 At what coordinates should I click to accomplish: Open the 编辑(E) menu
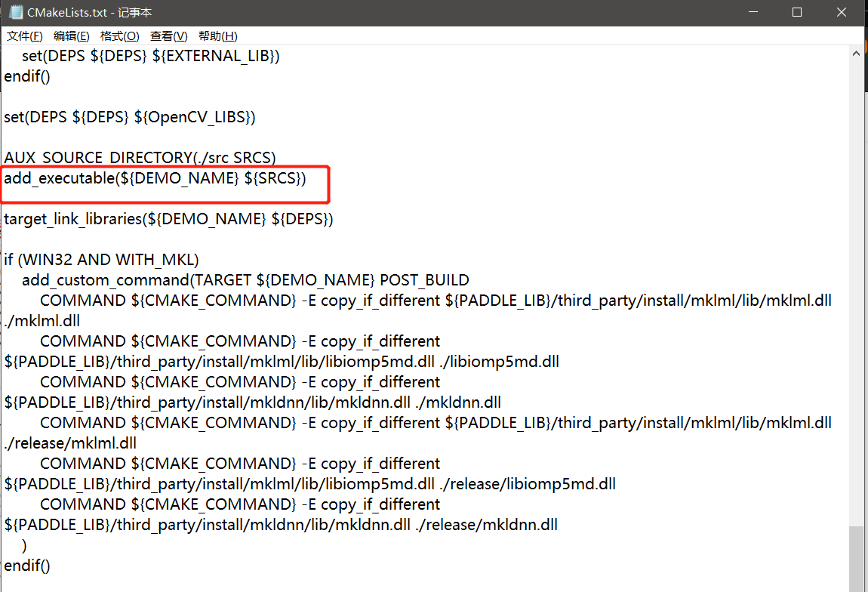pyautogui.click(x=72, y=36)
